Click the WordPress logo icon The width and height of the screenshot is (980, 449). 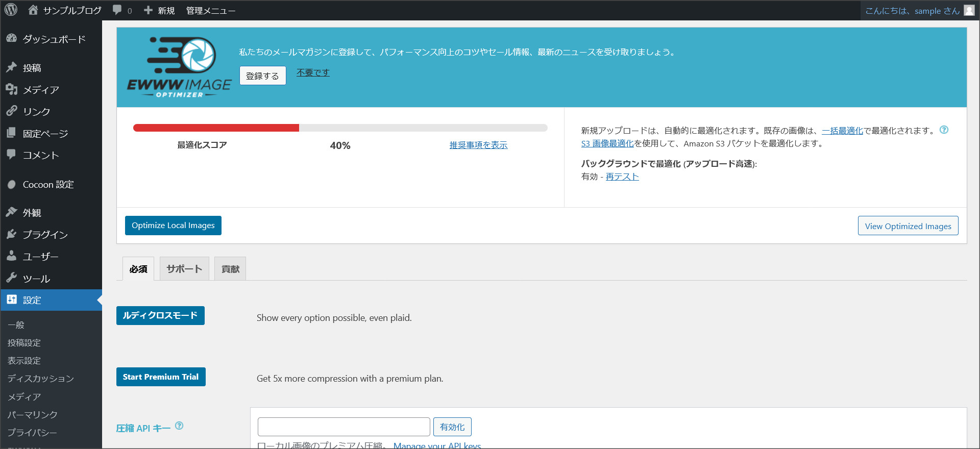coord(11,10)
